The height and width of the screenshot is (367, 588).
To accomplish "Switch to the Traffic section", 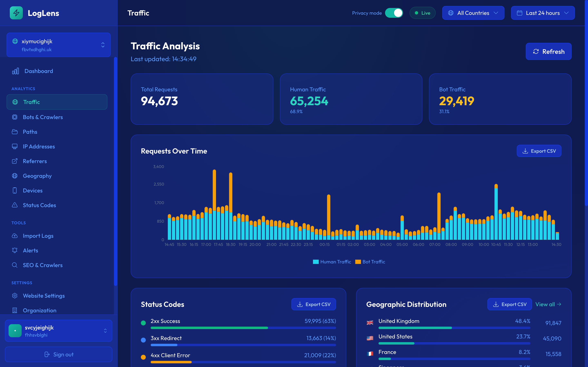I will pyautogui.click(x=32, y=102).
